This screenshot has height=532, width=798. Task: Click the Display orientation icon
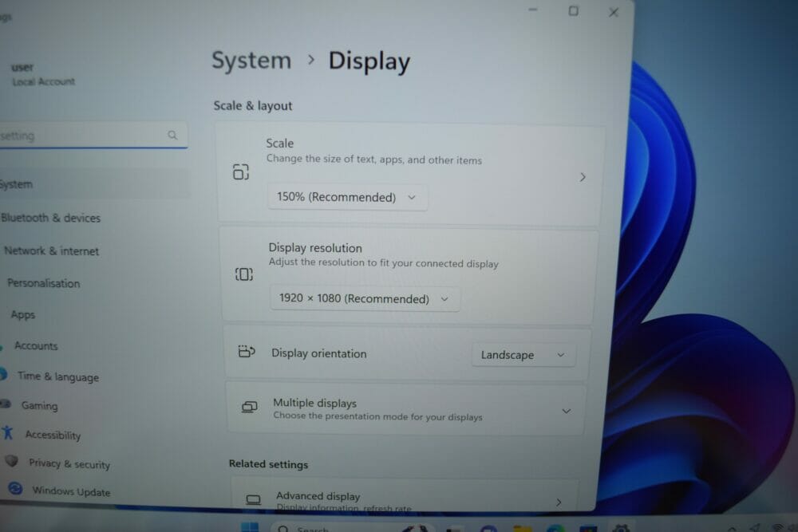click(247, 351)
